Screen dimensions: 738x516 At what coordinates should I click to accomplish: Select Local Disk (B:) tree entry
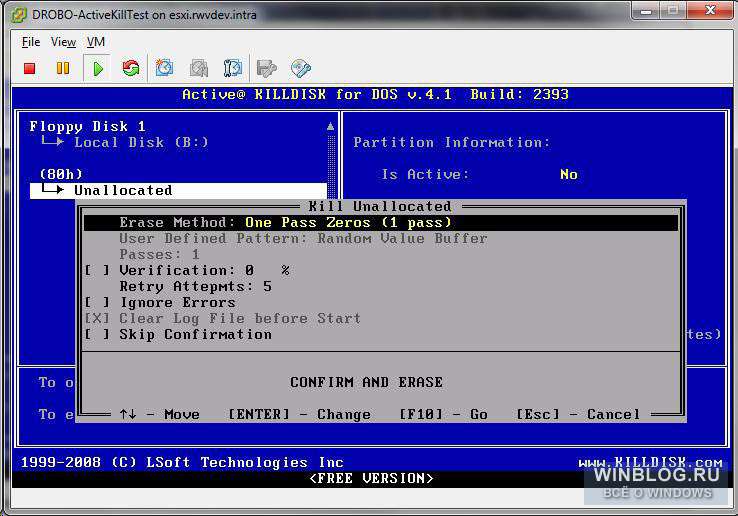[x=141, y=142]
